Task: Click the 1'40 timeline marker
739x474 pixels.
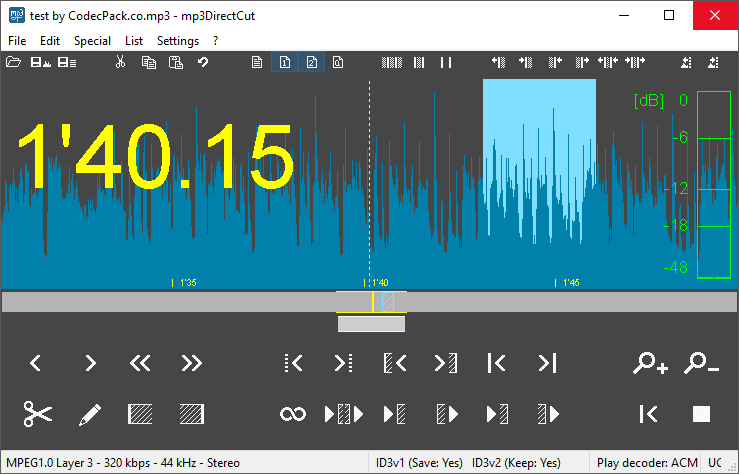Action: click(376, 283)
